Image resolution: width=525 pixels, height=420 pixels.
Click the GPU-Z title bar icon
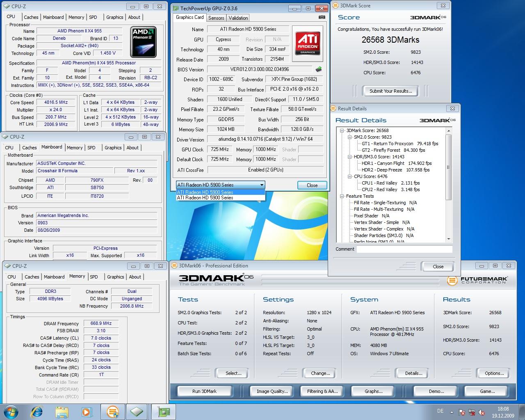point(175,8)
